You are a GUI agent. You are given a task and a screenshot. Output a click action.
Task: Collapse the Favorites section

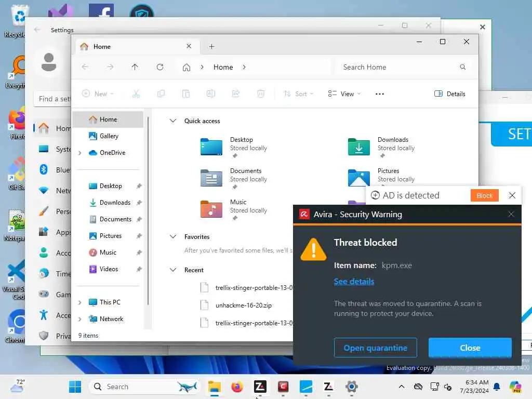point(173,236)
